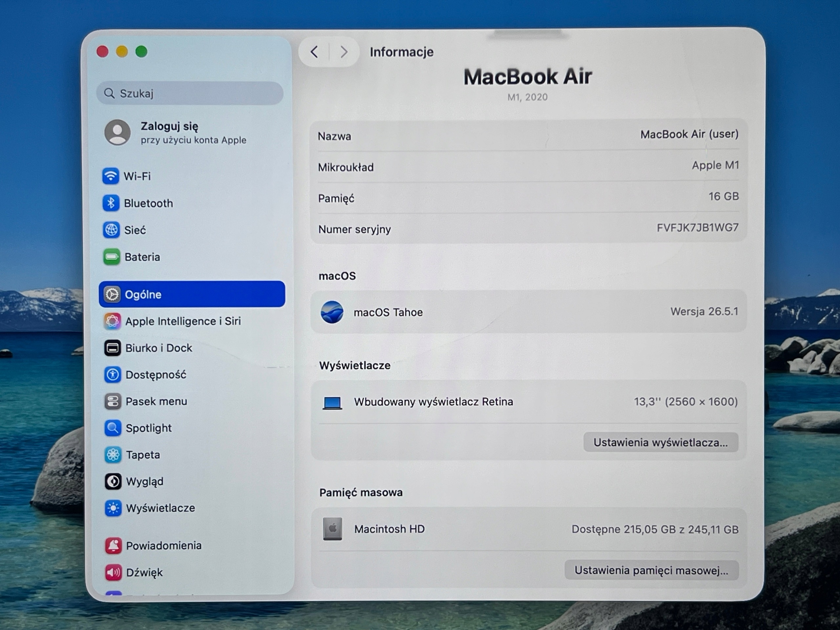Screen dimensions: 840x630
Task: Click the macOS Tahoe name text
Action: click(388, 312)
